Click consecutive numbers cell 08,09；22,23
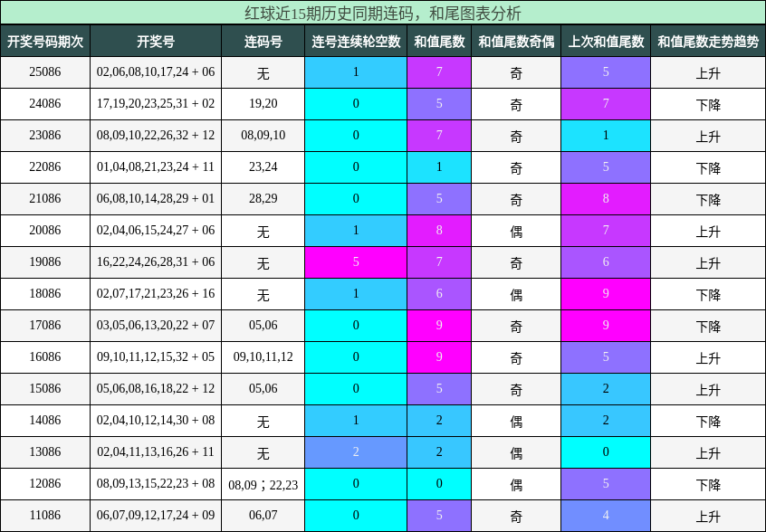This screenshot has width=766, height=532. [x=263, y=485]
